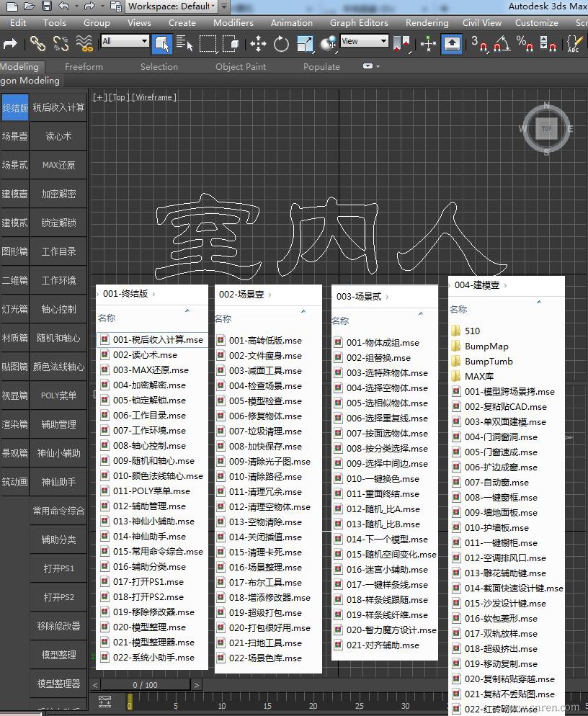Click the [Wireframe] viewport shading label

click(x=154, y=97)
